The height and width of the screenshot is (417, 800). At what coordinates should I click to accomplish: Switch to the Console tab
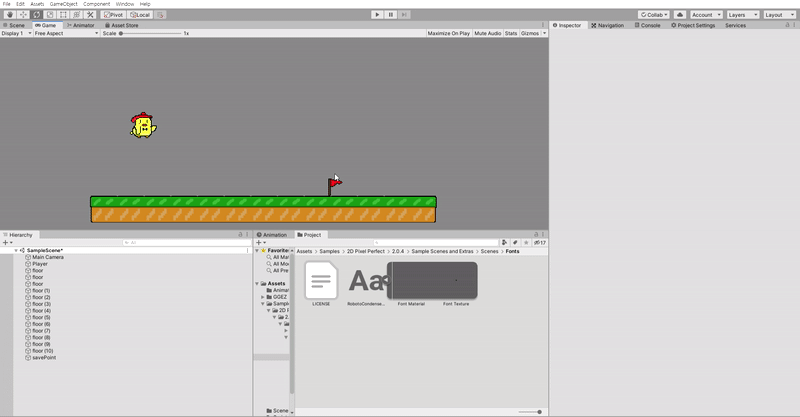[x=647, y=25]
